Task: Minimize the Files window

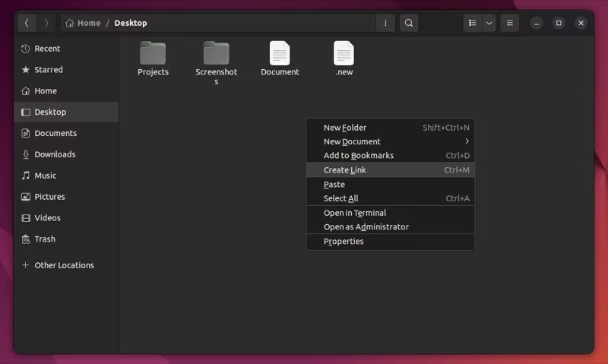Action: (x=537, y=23)
